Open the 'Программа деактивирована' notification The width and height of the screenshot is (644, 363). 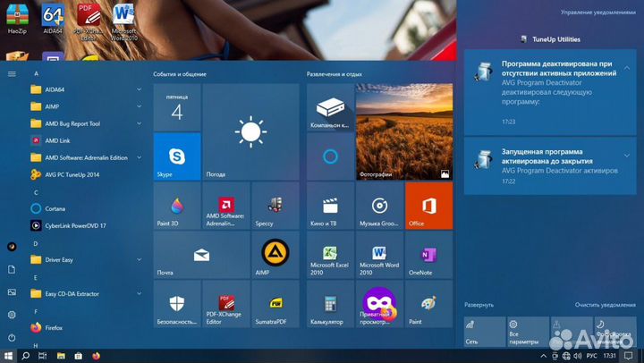coord(550,92)
